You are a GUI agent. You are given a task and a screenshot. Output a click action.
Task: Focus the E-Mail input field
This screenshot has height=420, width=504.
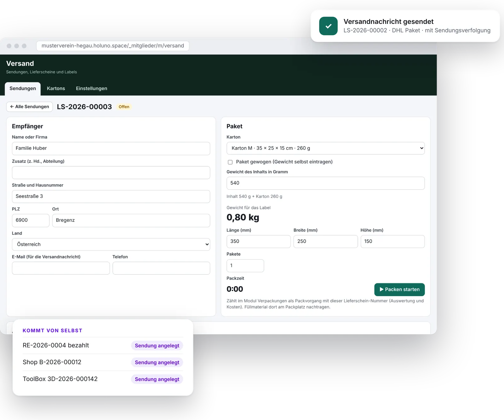pos(61,268)
